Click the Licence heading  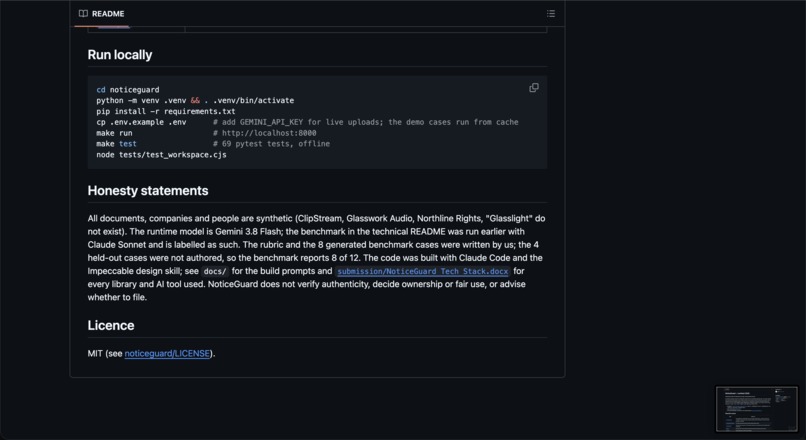point(111,325)
